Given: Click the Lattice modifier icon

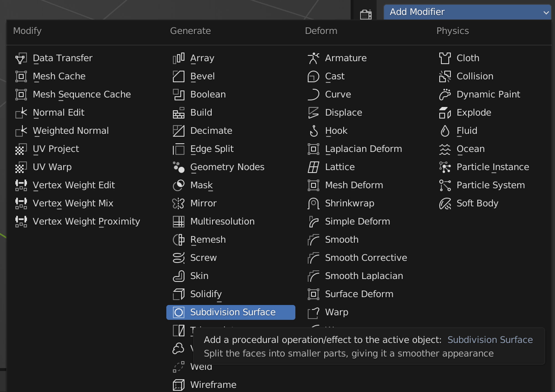Looking at the screenshot, I should coord(313,167).
